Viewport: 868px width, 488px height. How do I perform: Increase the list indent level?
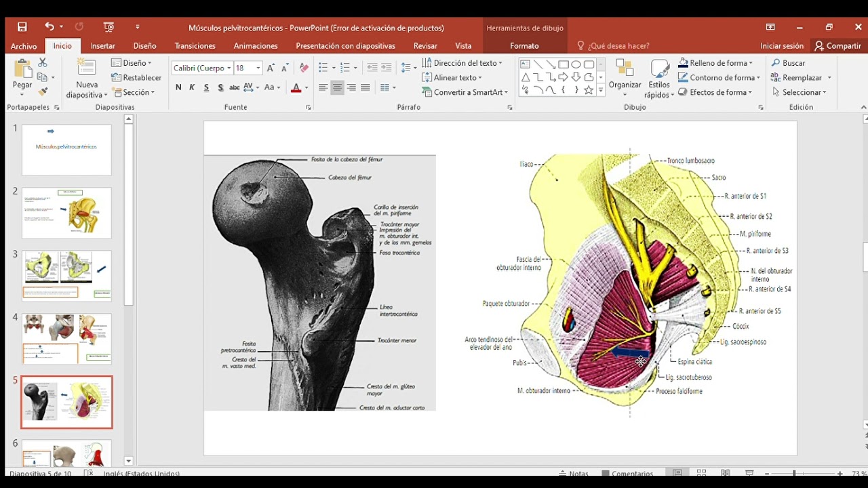tap(387, 68)
